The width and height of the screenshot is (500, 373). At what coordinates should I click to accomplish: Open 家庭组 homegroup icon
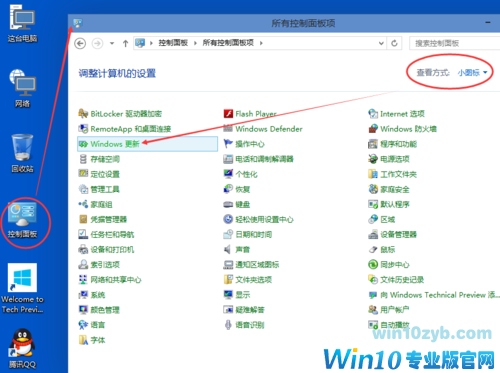click(83, 204)
